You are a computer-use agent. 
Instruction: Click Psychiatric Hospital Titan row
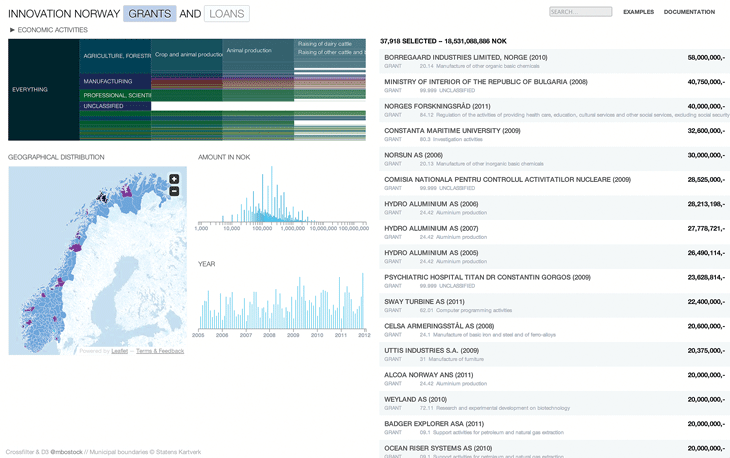(x=554, y=281)
